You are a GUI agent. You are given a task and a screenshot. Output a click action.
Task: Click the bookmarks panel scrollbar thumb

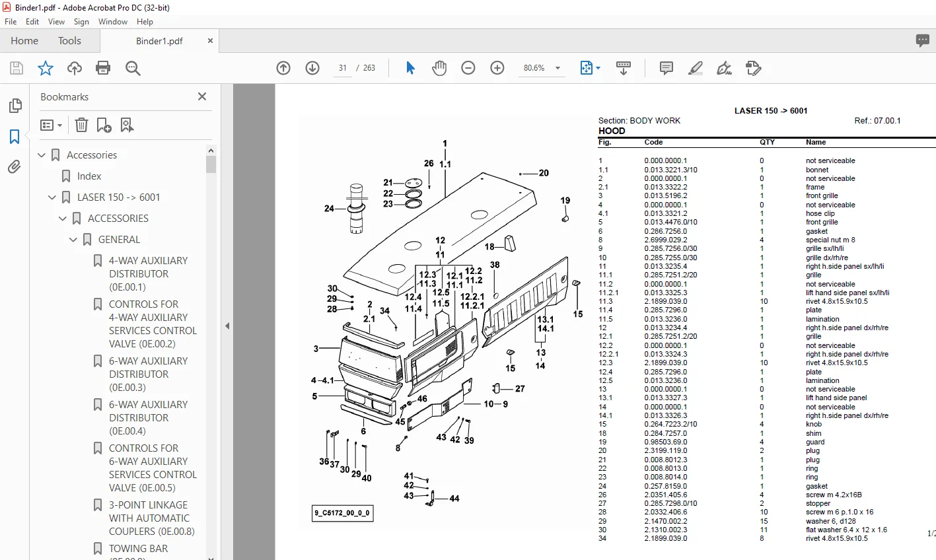tap(211, 164)
